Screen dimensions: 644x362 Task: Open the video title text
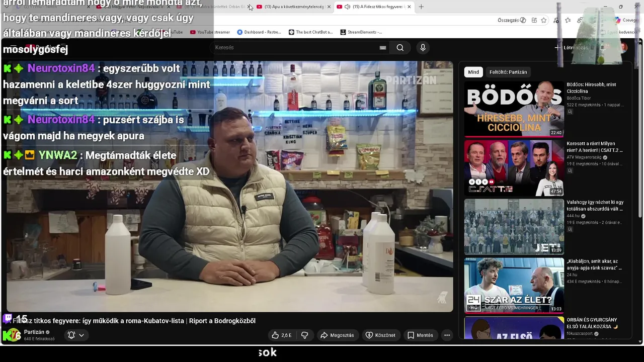[134, 321]
